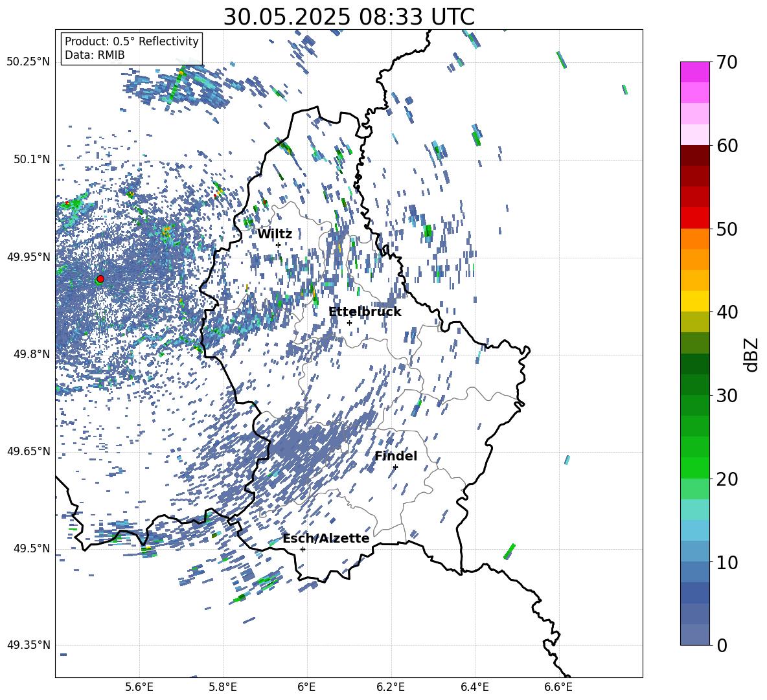This screenshot has height=700, width=767.
Task: Click the dBZ colorbar axis label
Action: pos(751,354)
